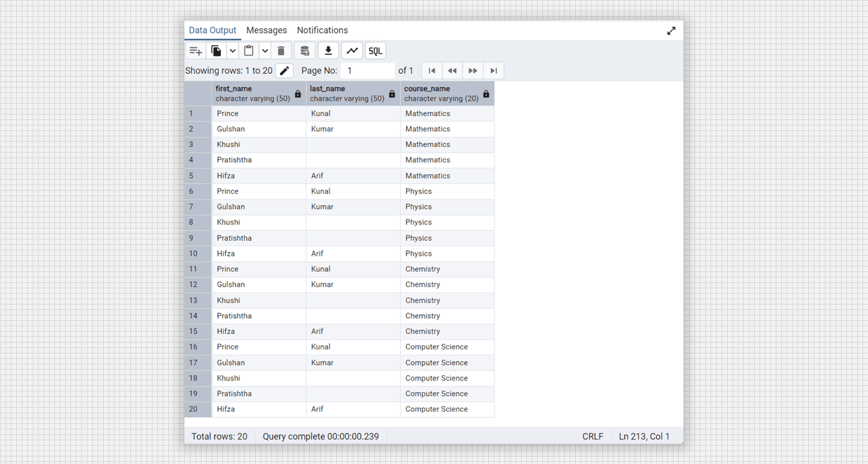Viewport: 868px width, 464px height.
Task: Click the expand panel icon
Action: [x=671, y=31]
